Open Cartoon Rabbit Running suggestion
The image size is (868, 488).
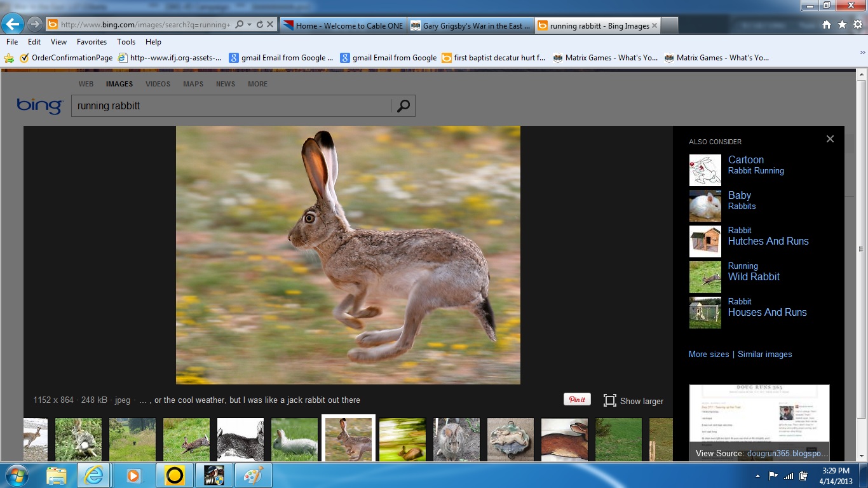(736, 170)
